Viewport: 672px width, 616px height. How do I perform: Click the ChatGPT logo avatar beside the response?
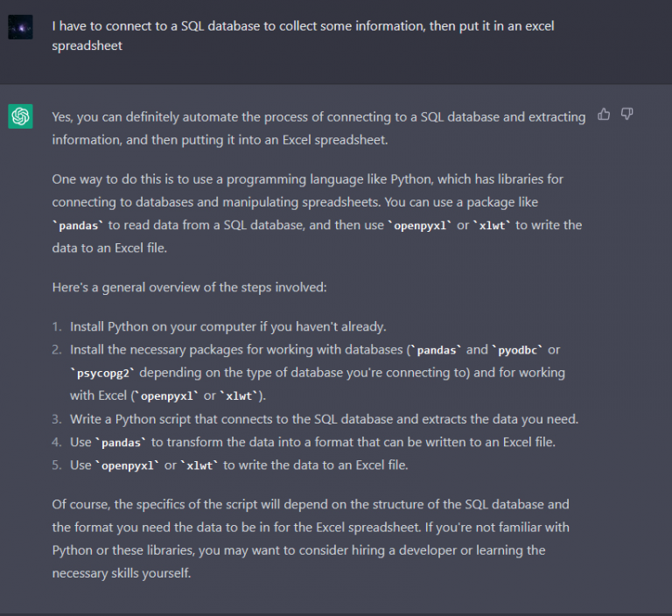tap(21, 116)
